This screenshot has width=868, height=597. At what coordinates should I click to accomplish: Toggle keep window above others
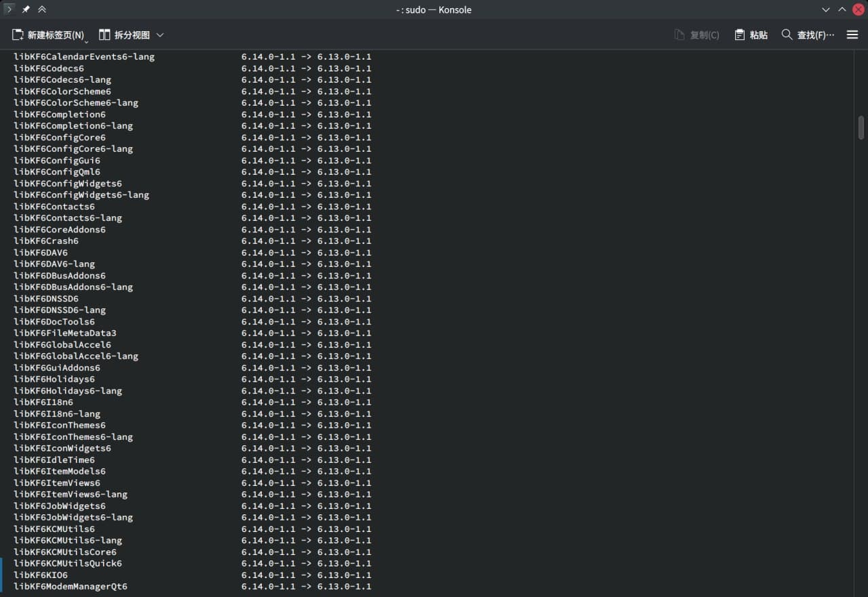click(42, 9)
